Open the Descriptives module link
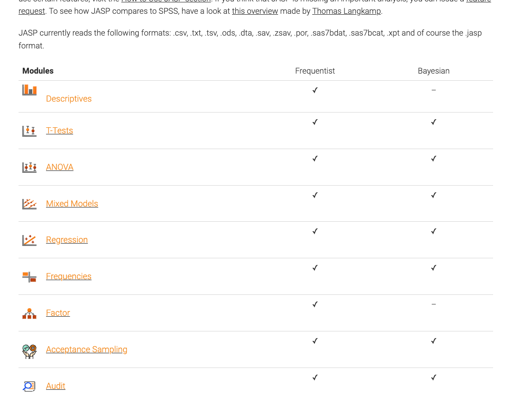Screen dimensions: 532x396 point(69,99)
